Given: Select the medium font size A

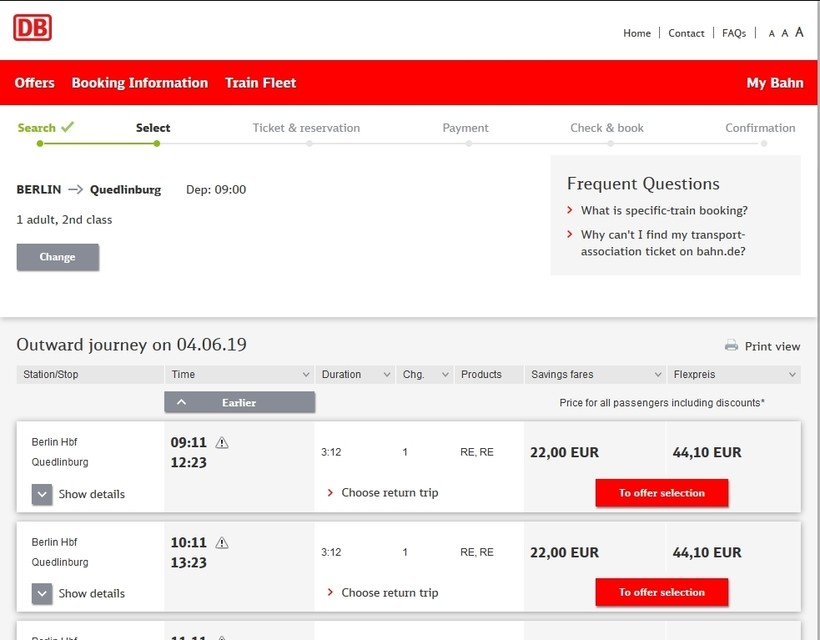Looking at the screenshot, I should pyautogui.click(x=785, y=33).
